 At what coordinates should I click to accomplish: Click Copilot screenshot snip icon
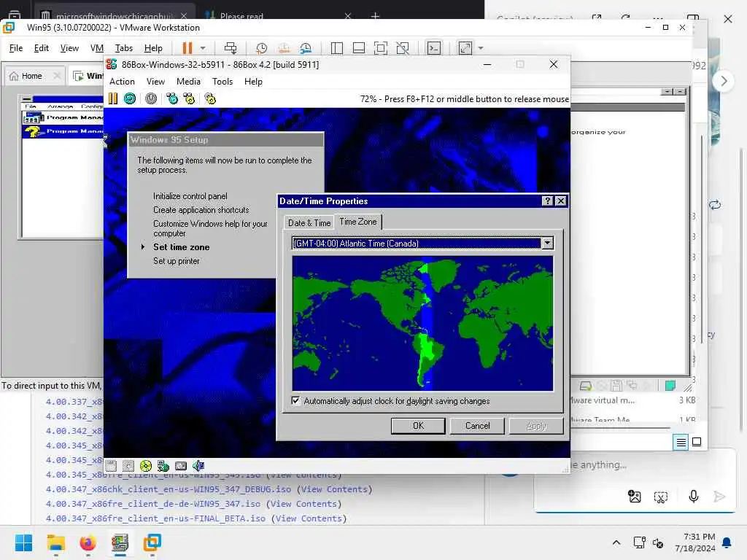(x=661, y=497)
